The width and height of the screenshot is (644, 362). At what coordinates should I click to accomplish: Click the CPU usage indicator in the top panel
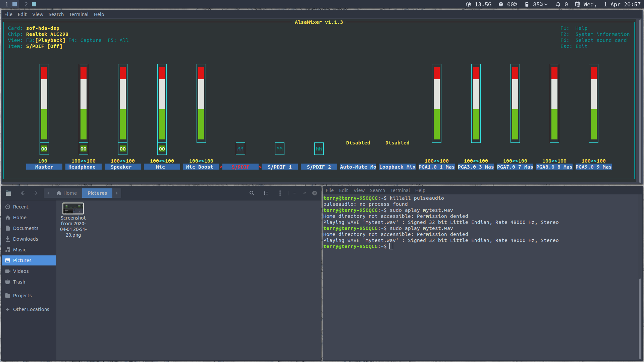pyautogui.click(x=507, y=4)
